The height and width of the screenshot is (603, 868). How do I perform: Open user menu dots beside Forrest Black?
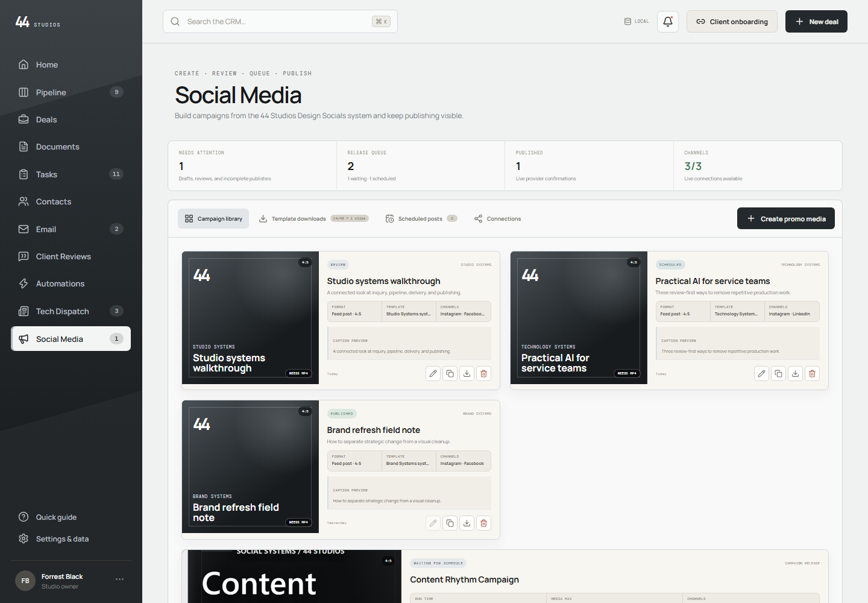(x=119, y=579)
